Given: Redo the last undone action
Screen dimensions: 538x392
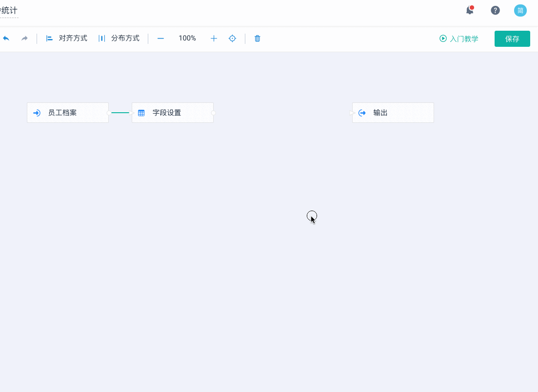Looking at the screenshot, I should pos(24,39).
